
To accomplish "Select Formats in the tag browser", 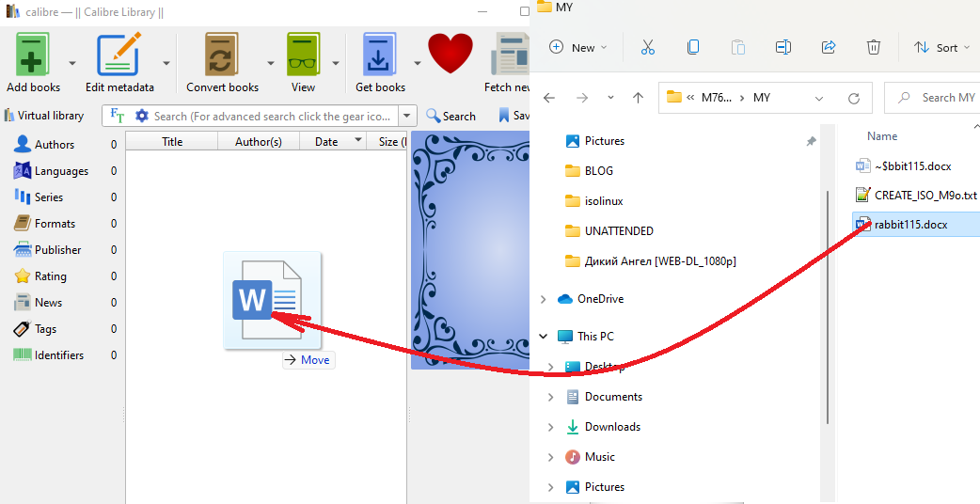I will coord(55,223).
